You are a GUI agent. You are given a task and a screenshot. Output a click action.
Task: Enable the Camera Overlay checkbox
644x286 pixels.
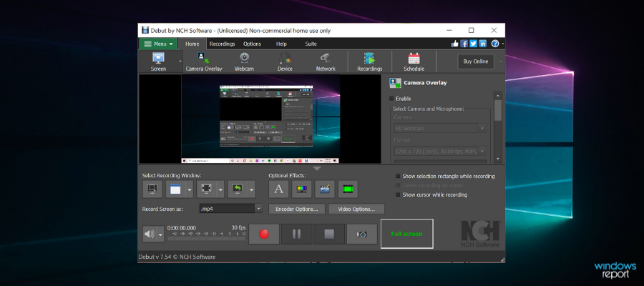[x=391, y=99]
